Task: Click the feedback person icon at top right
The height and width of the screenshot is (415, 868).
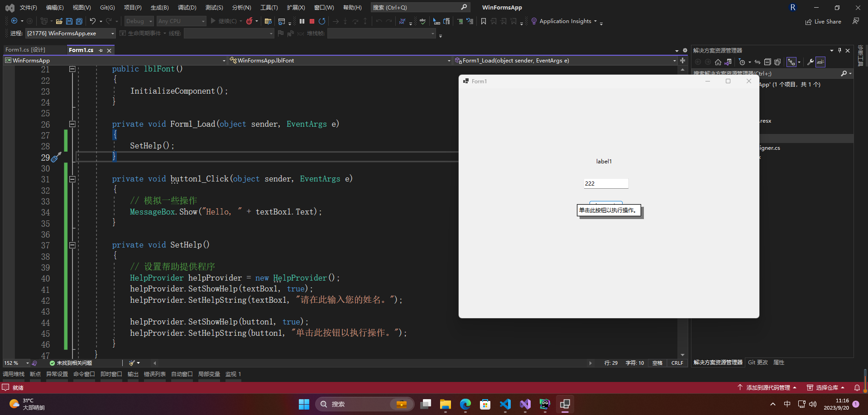Action: [x=856, y=21]
